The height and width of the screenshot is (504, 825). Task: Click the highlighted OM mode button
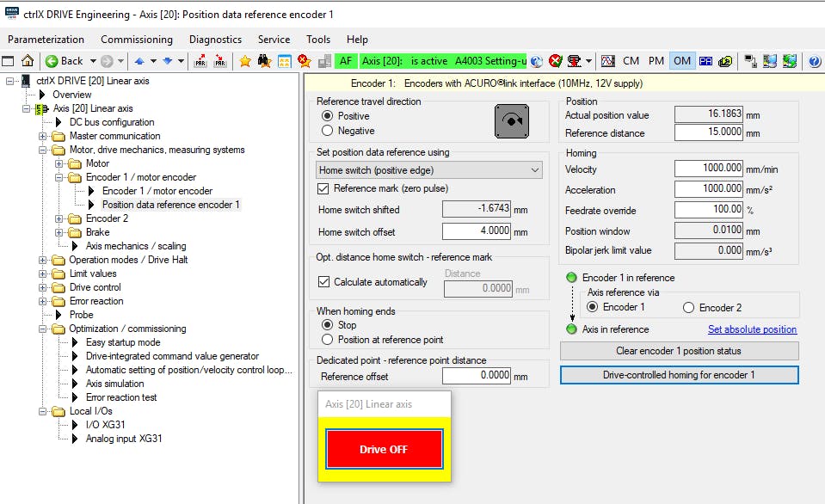tap(682, 61)
